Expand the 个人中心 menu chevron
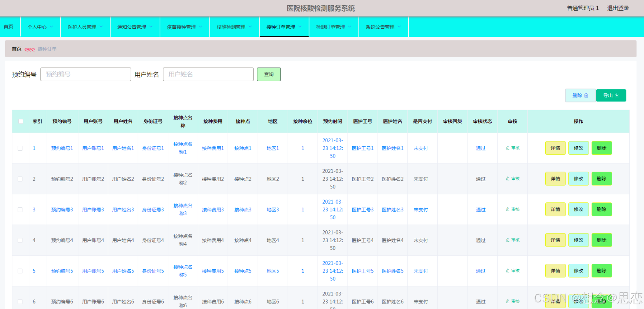This screenshot has height=309, width=644. point(51,27)
